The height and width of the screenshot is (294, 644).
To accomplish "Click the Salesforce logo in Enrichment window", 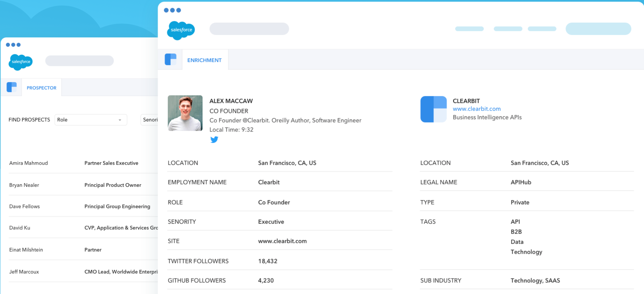I will (181, 30).
